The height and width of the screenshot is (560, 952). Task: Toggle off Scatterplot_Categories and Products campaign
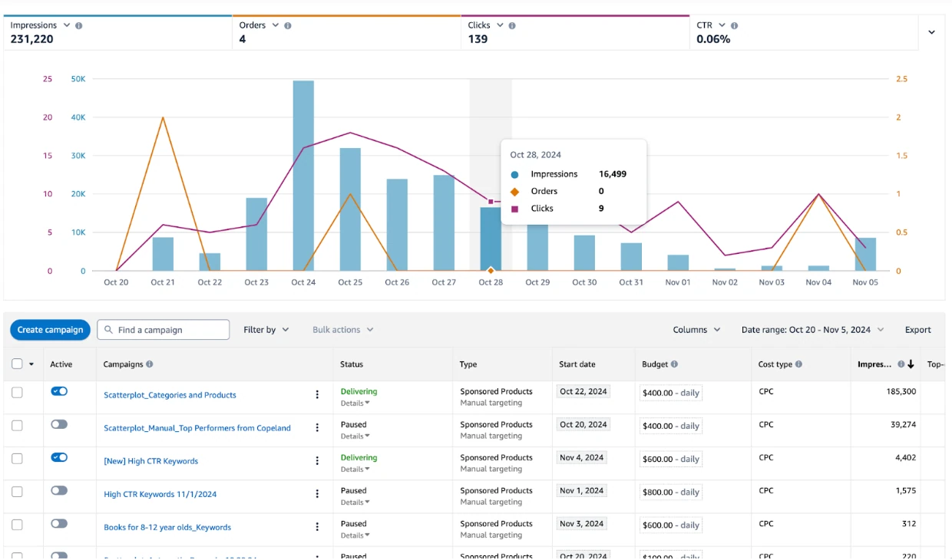59,391
